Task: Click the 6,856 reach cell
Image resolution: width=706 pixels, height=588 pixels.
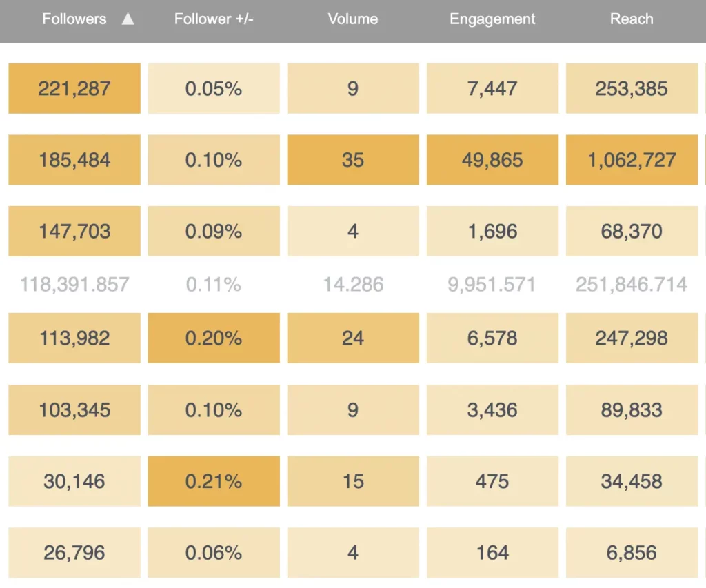Action: pyautogui.click(x=632, y=552)
